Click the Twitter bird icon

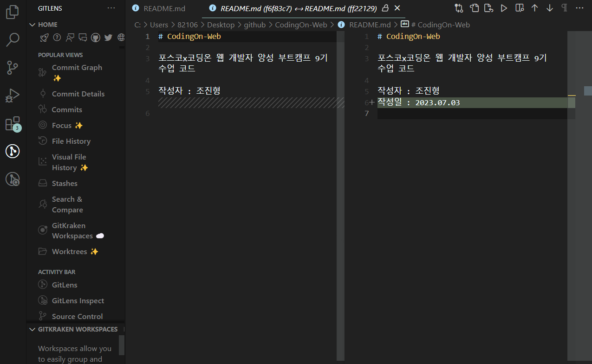click(108, 38)
